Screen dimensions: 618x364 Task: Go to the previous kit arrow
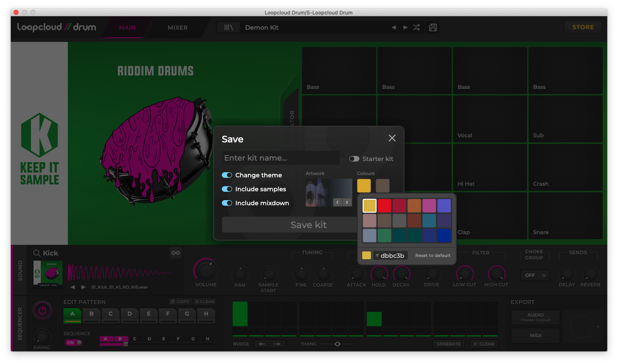click(394, 27)
